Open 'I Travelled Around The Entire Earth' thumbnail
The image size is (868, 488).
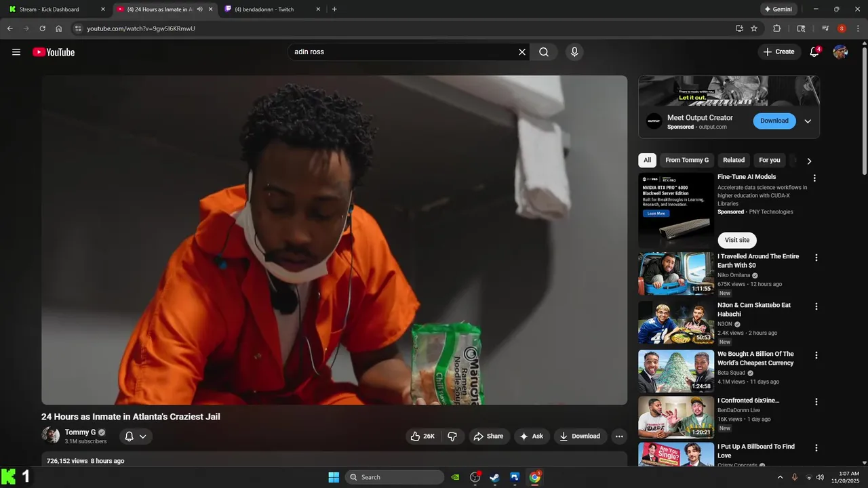(676, 274)
